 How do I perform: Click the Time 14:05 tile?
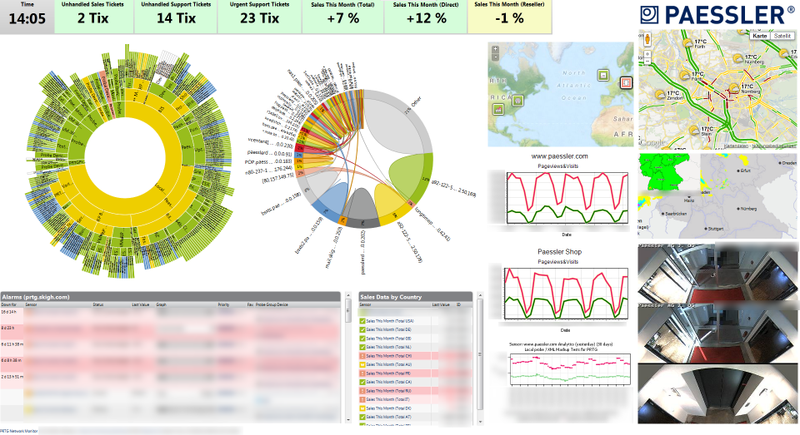click(27, 16)
